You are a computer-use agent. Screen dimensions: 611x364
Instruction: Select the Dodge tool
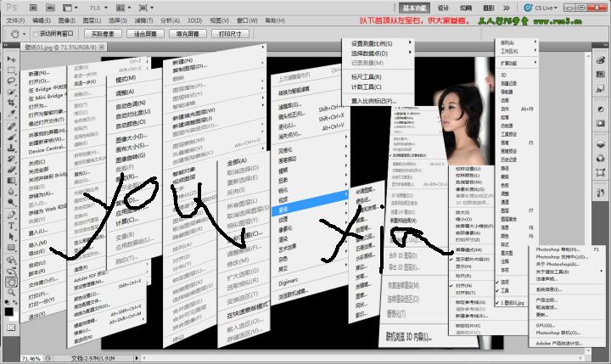pyautogui.click(x=11, y=202)
